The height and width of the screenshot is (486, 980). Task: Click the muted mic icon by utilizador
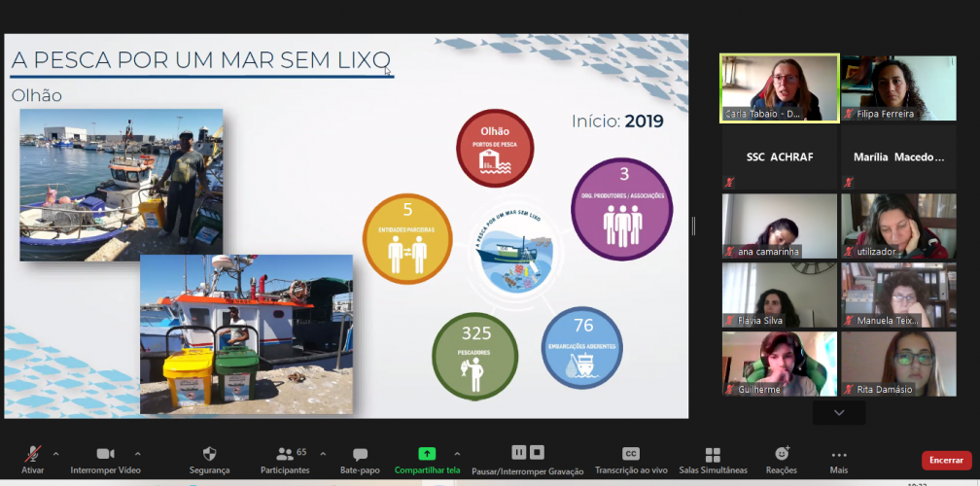(x=849, y=252)
